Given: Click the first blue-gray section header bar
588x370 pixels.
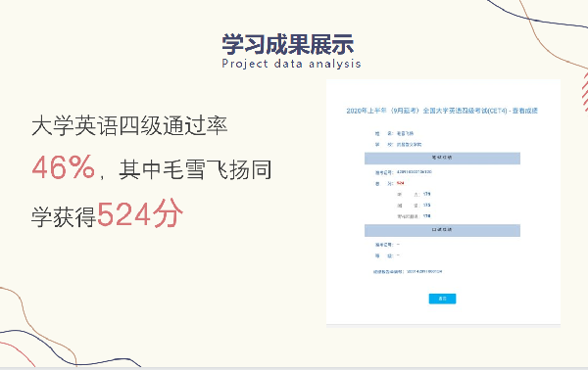Looking at the screenshot, I should click(x=442, y=158).
